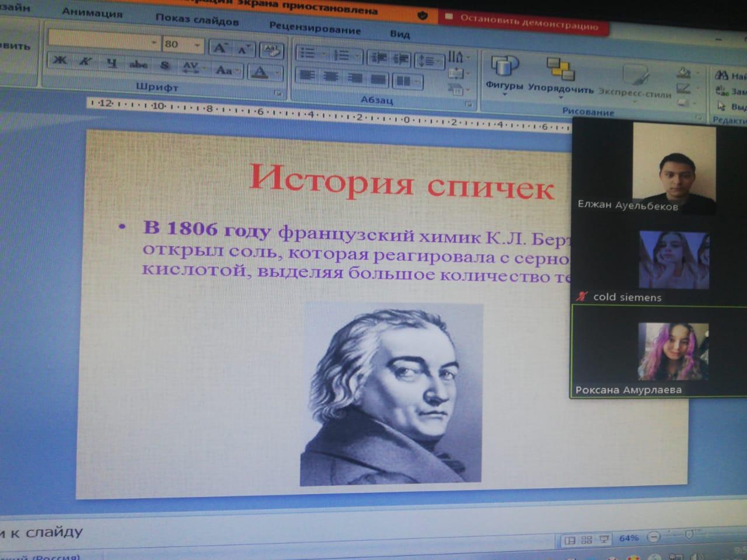Switch to slide sorter view
Screen dimensions: 747x560
click(587, 540)
